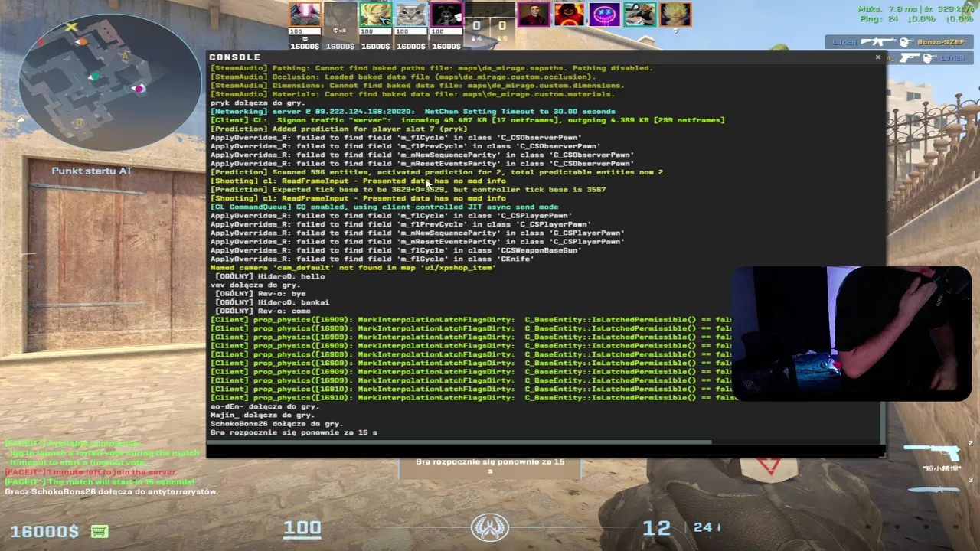
Task: Select the pink anime avatar with orange border
Action: click(x=305, y=15)
